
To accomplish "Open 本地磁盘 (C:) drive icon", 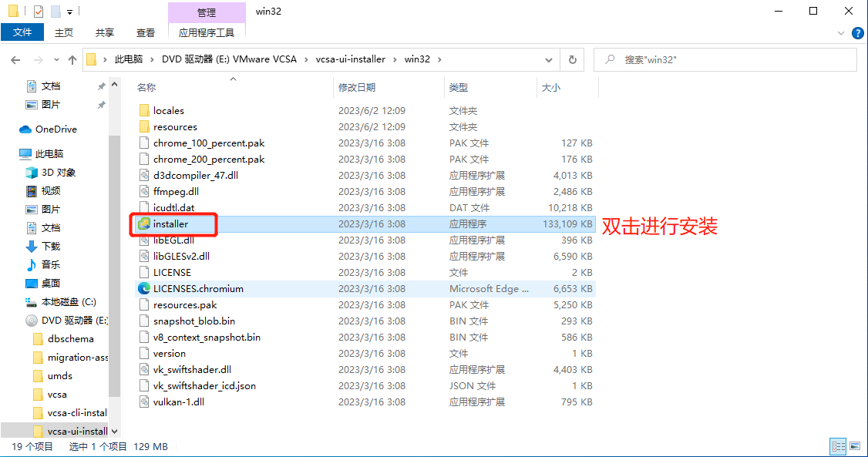I will click(x=32, y=302).
